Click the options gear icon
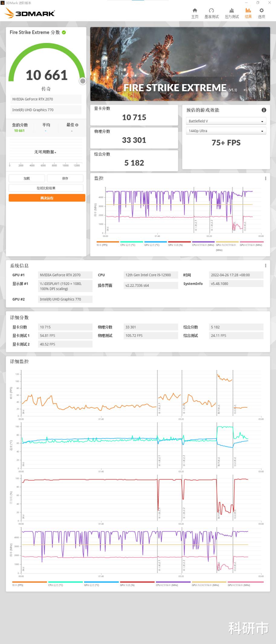This screenshot has height=644, width=276. pos(261,10)
